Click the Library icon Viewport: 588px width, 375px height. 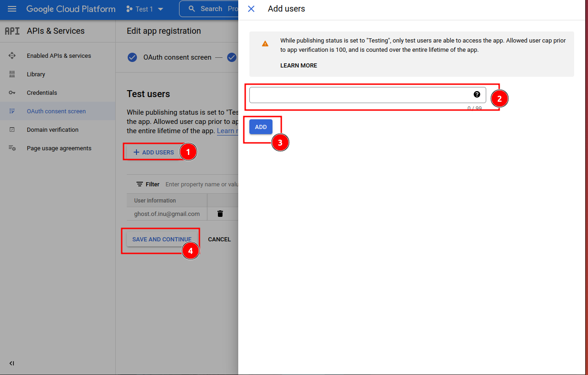coord(12,74)
